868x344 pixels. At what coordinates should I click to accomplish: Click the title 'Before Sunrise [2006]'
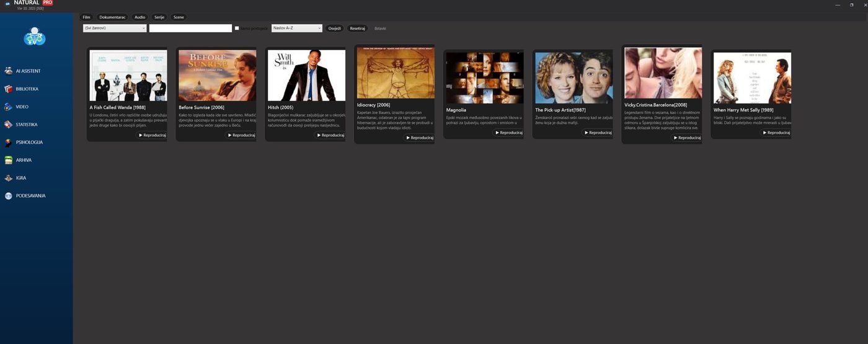(x=201, y=107)
